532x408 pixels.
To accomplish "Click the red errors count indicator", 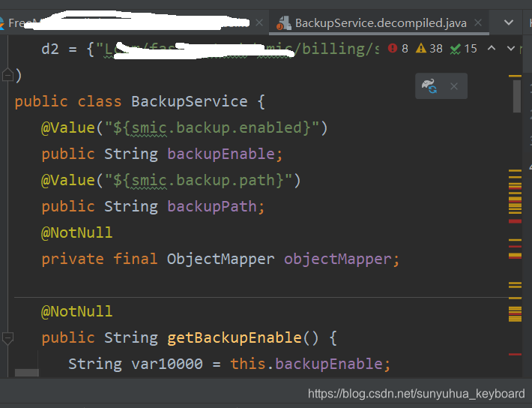I will (398, 49).
